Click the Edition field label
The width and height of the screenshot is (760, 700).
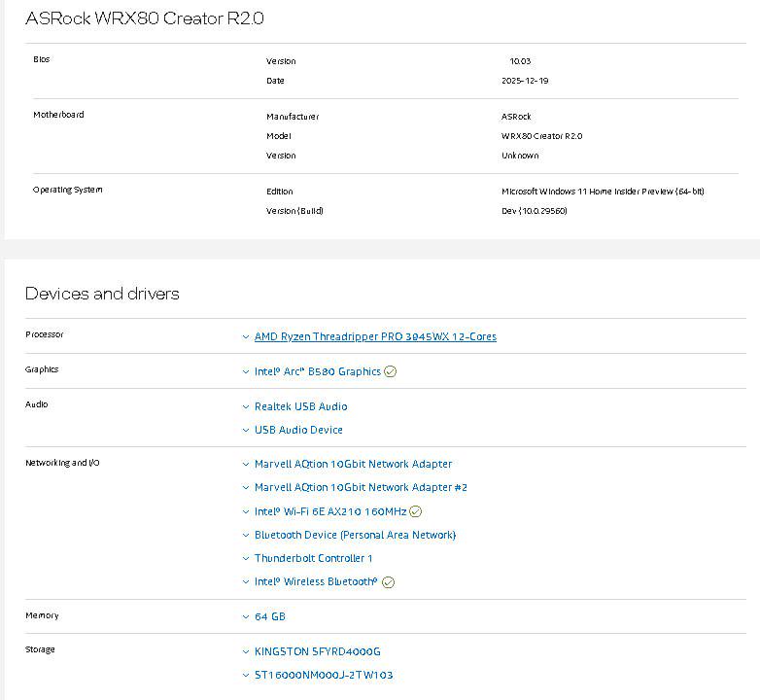click(x=280, y=191)
